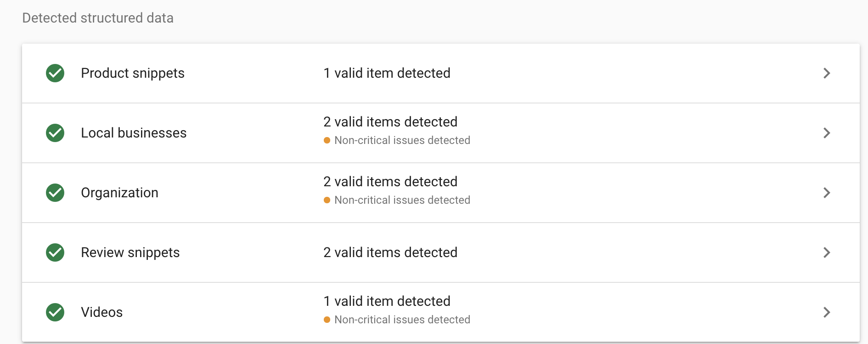Viewport: 868px width, 344px height.
Task: Click the green checkmark beside Review snippets
Action: pyautogui.click(x=55, y=252)
